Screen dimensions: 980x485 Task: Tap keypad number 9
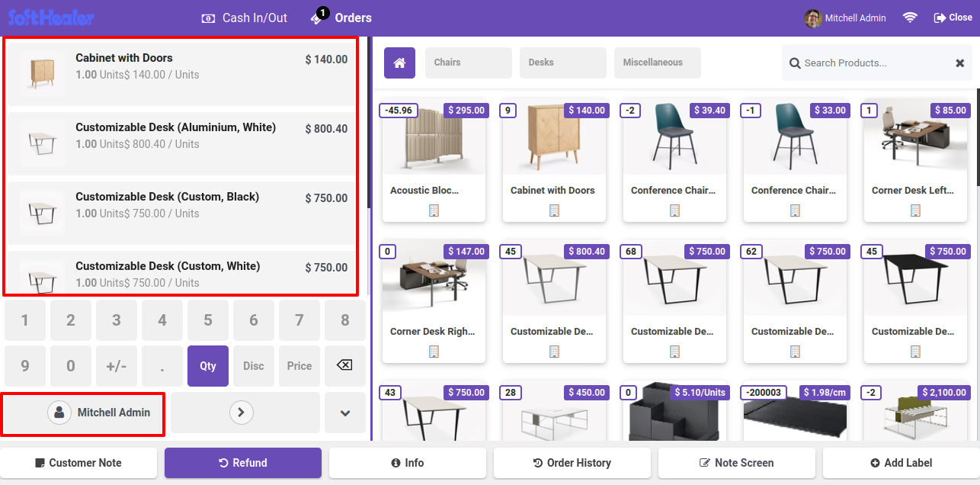(25, 366)
